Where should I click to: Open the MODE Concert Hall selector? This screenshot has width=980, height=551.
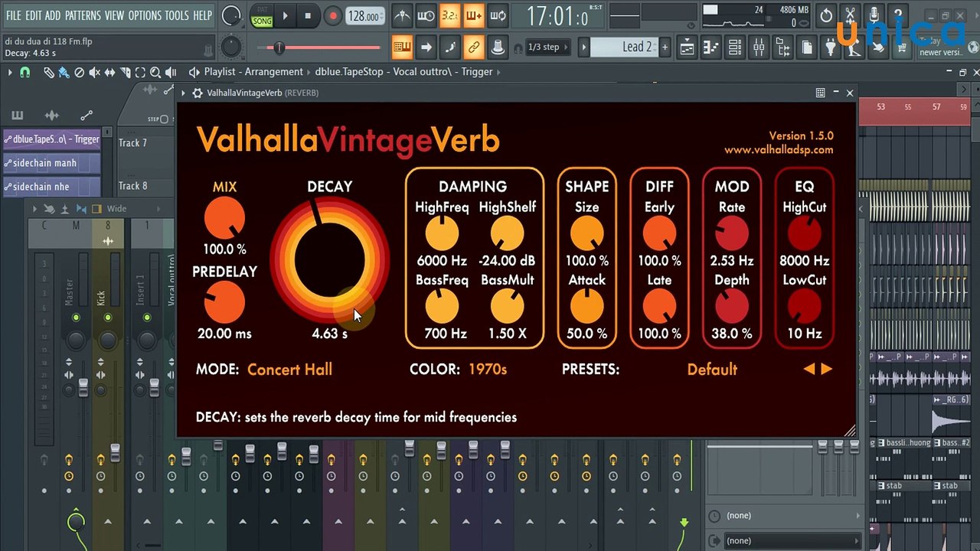coord(289,369)
